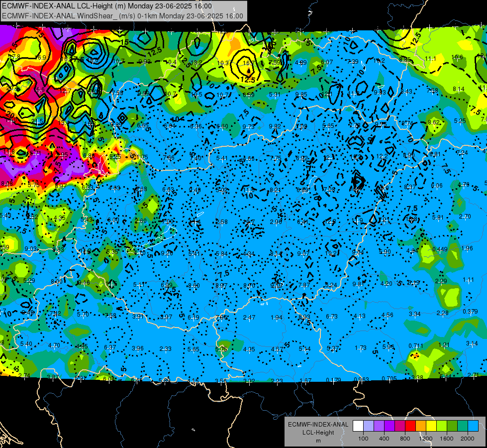Click the grid point value '4.70'
Screen dimensions: 487x448
pos(54,345)
